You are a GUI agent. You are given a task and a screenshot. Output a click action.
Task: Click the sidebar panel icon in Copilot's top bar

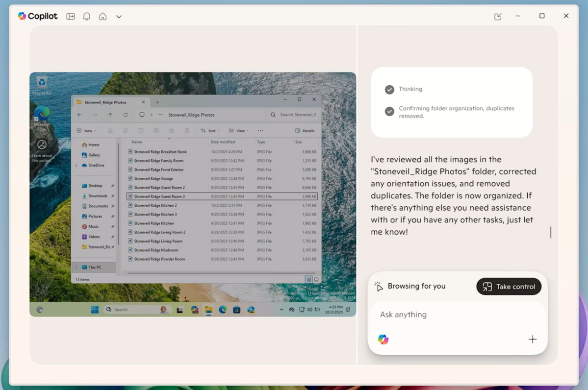[x=70, y=16]
